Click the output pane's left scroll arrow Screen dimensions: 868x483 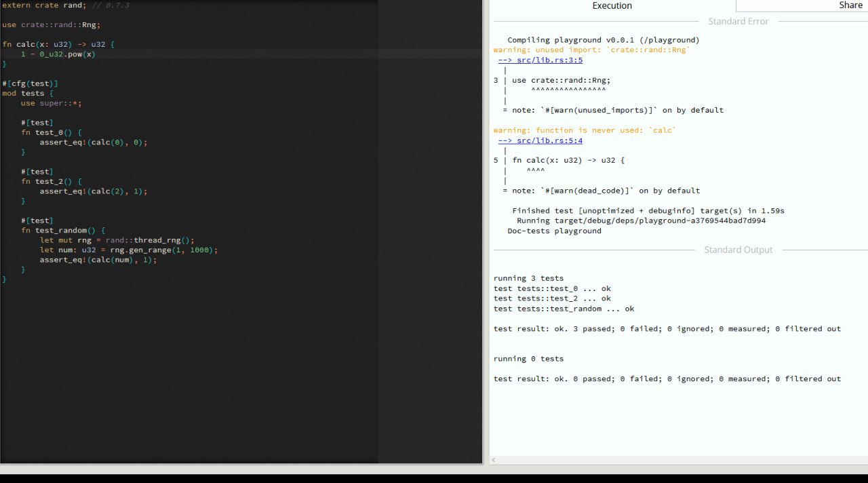493,460
